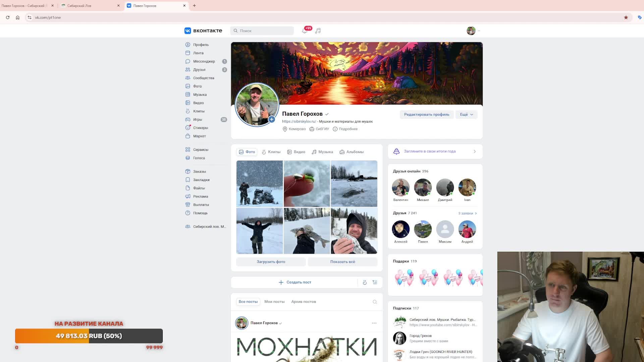This screenshot has height=362, width=644.
Task: Select the Мои посты tab
Action: coord(274,302)
